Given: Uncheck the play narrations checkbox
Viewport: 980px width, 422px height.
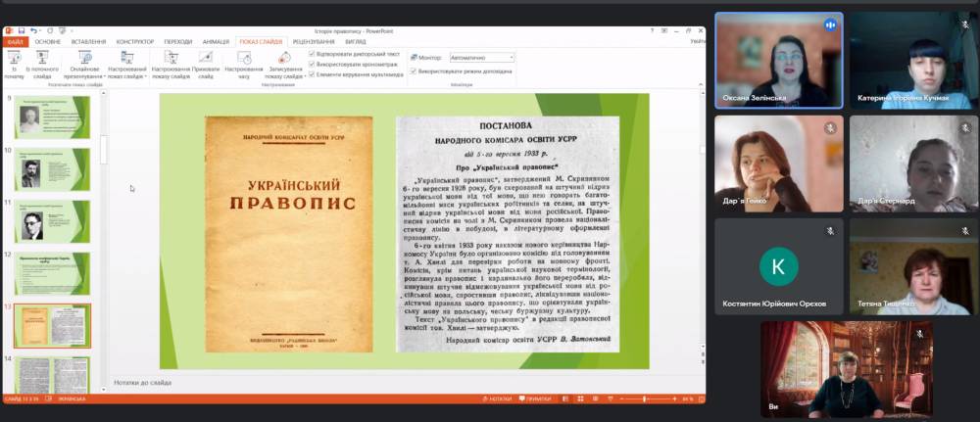Looking at the screenshot, I should pyautogui.click(x=312, y=54).
